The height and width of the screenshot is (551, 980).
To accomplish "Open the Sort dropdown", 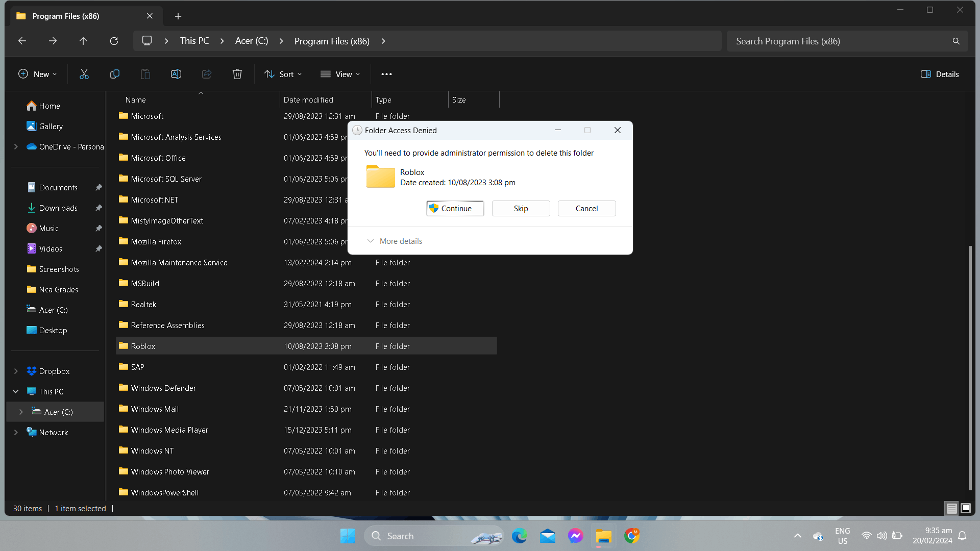I will pos(283,74).
